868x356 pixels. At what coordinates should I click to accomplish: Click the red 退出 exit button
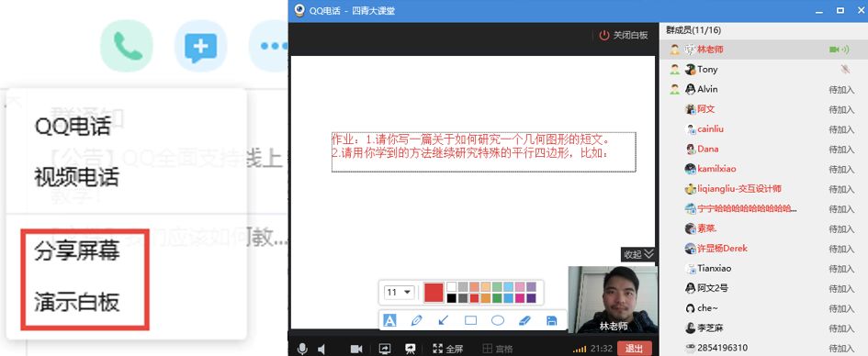coord(634,349)
